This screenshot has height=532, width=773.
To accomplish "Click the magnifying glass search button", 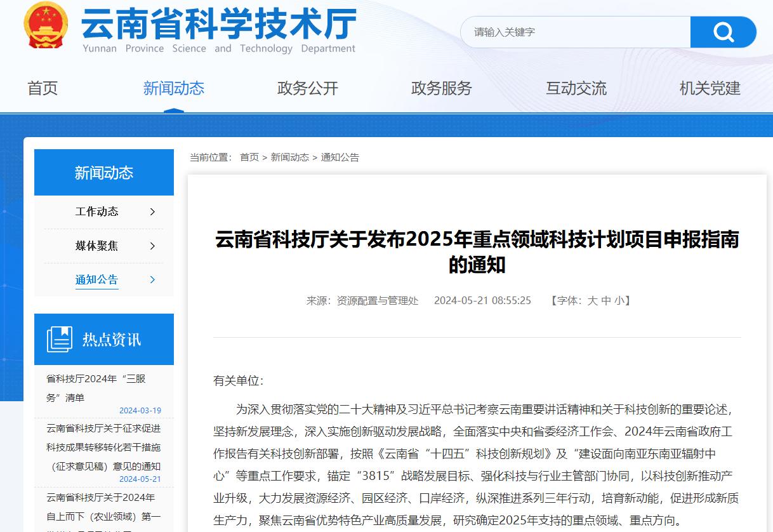I will [723, 32].
